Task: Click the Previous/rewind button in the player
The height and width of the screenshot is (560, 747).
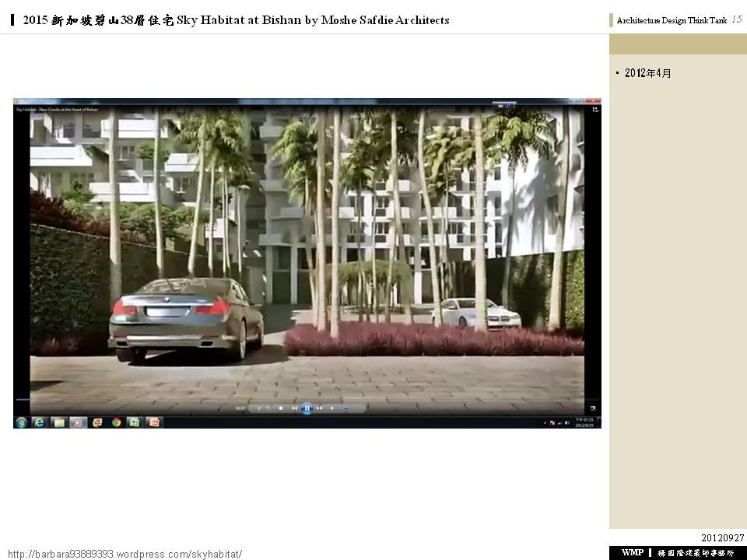Action: pyautogui.click(x=294, y=408)
